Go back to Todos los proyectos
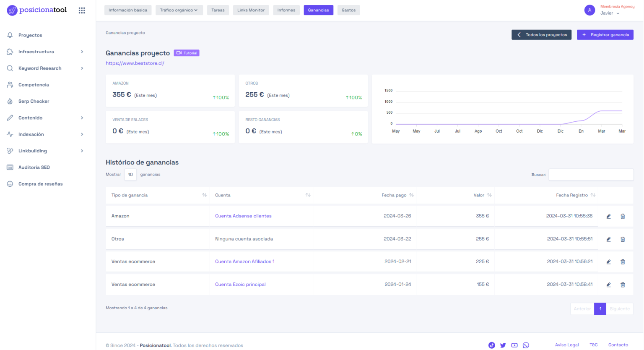This screenshot has height=350, width=644. (542, 35)
